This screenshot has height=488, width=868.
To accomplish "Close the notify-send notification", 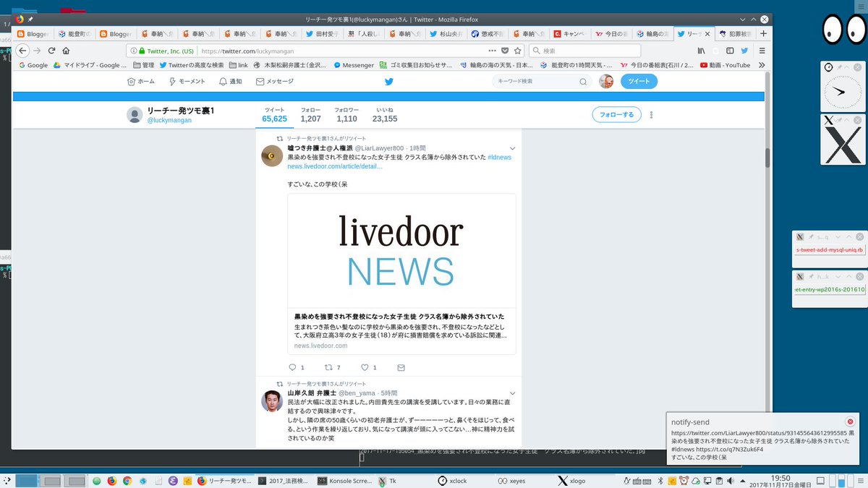I will coord(850,421).
